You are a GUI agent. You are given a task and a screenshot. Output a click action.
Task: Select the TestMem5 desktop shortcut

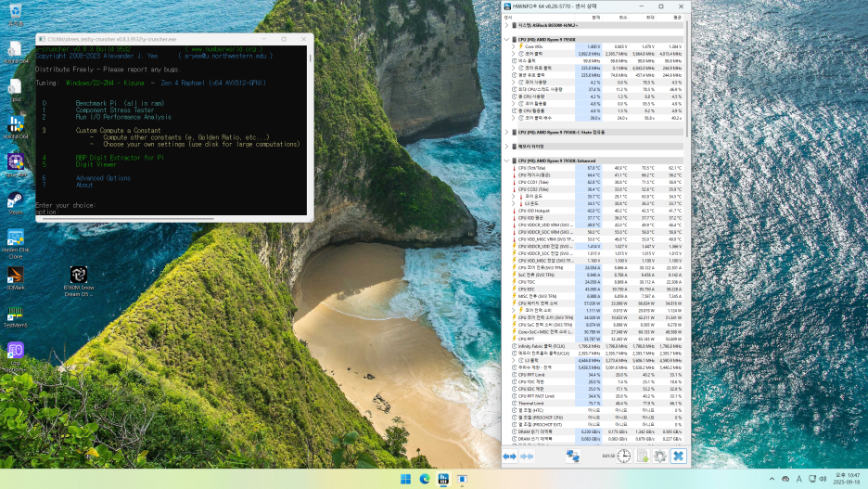point(16,316)
